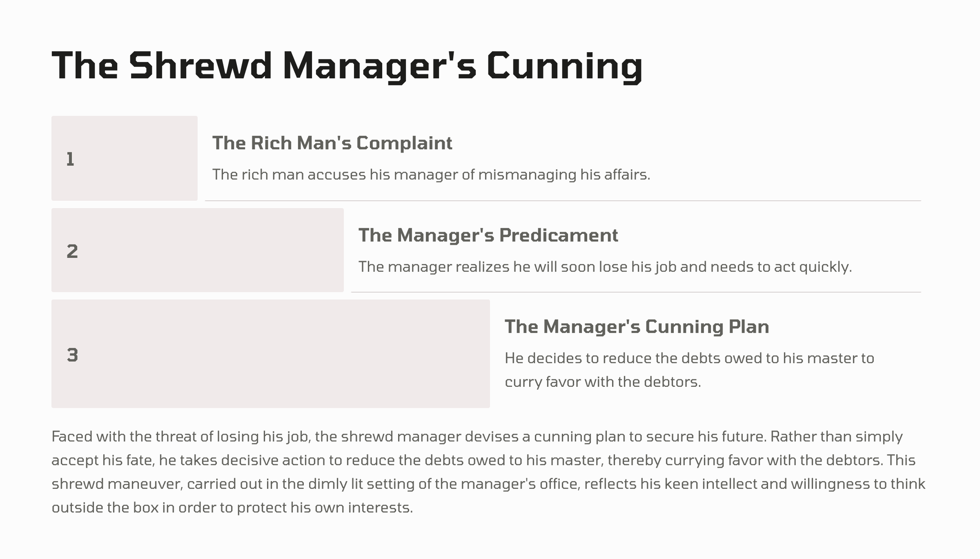Click the divider line under step 2
The image size is (980, 559).
635,292
